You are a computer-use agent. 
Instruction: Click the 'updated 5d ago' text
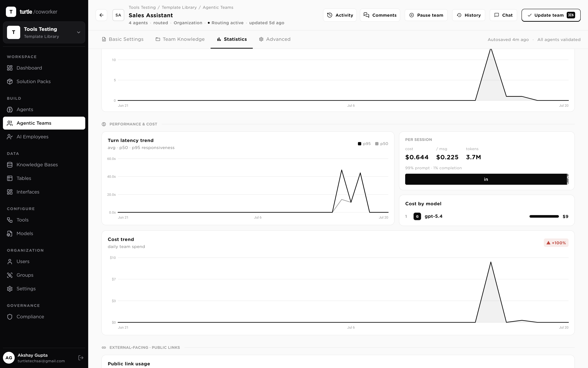click(x=267, y=23)
